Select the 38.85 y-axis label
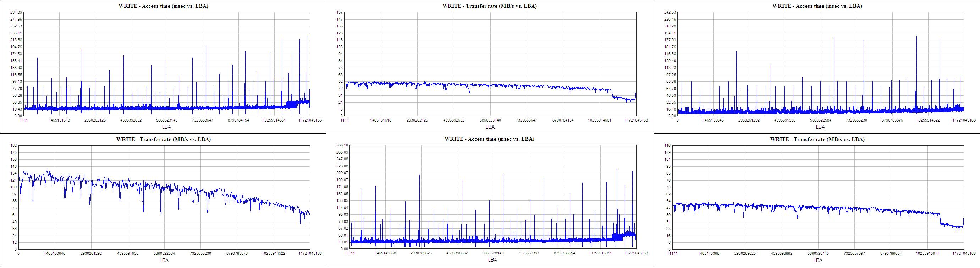980x268 pixels. (17, 102)
